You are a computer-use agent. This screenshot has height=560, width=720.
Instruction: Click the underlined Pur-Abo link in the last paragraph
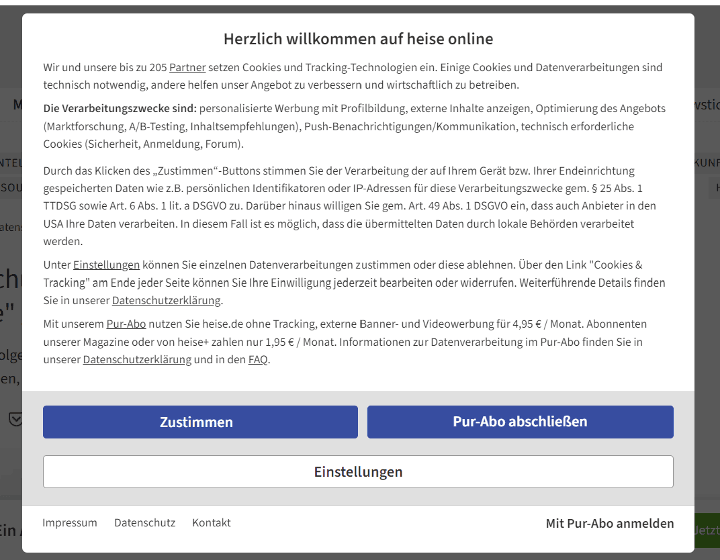click(x=126, y=324)
